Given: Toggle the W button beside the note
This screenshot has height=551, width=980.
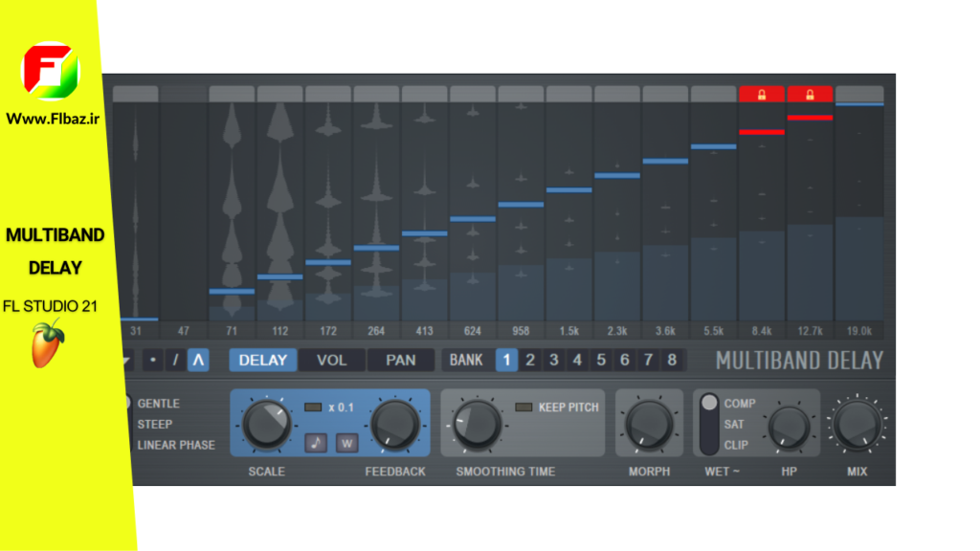Looking at the screenshot, I should 346,443.
